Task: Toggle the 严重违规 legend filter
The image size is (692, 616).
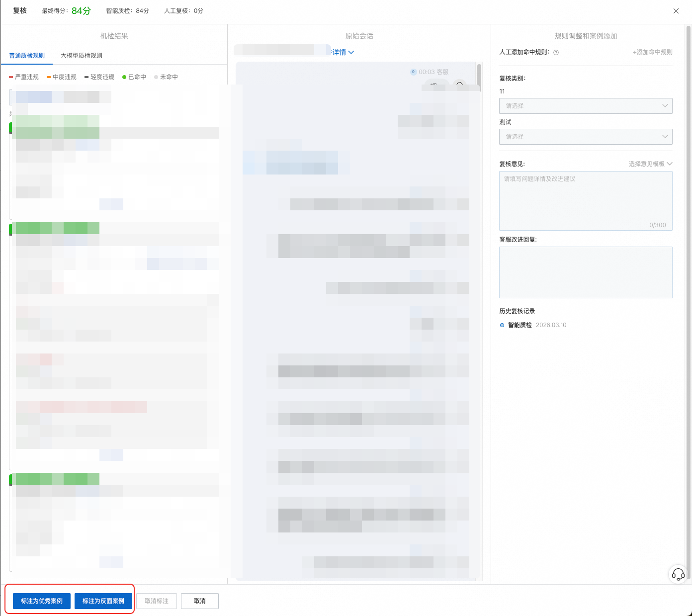Action: pyautogui.click(x=24, y=77)
